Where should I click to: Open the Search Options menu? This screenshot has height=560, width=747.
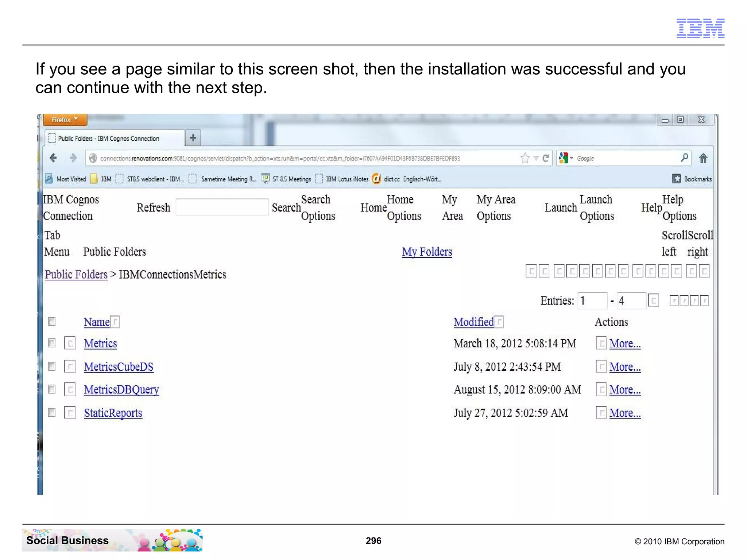click(x=318, y=207)
